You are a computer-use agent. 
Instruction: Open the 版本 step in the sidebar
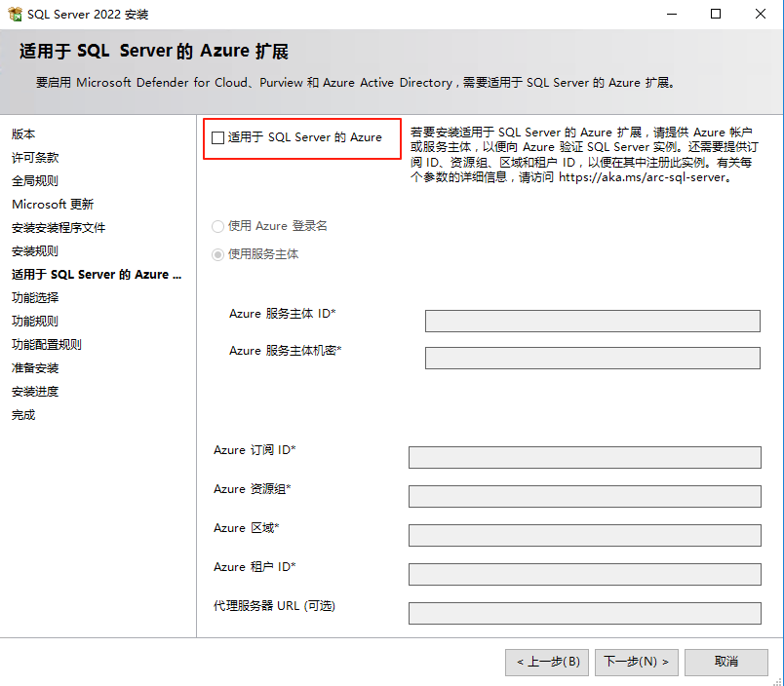tap(23, 134)
